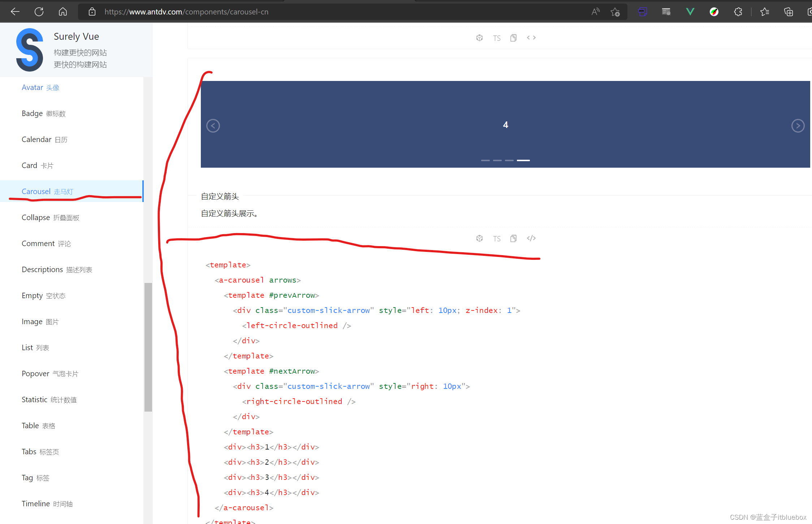
Task: View site info via the lock icon
Action: click(92, 12)
